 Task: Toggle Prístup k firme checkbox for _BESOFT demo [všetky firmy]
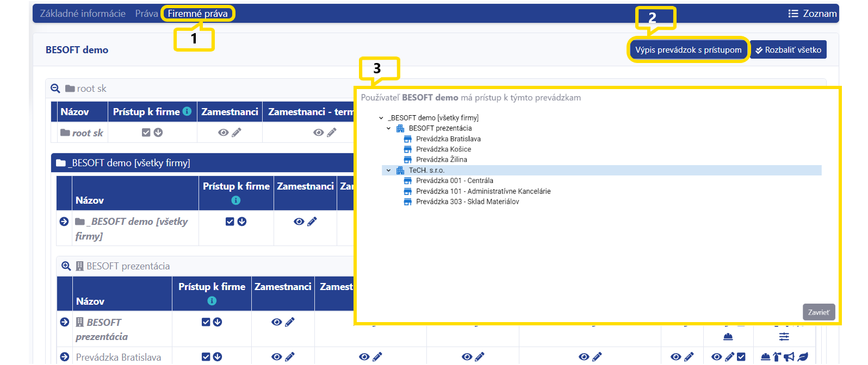click(230, 221)
